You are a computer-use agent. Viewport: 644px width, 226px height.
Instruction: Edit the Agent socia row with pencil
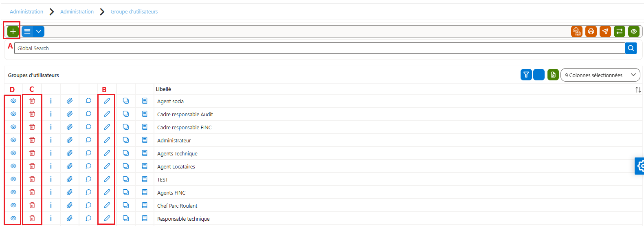coord(107,101)
